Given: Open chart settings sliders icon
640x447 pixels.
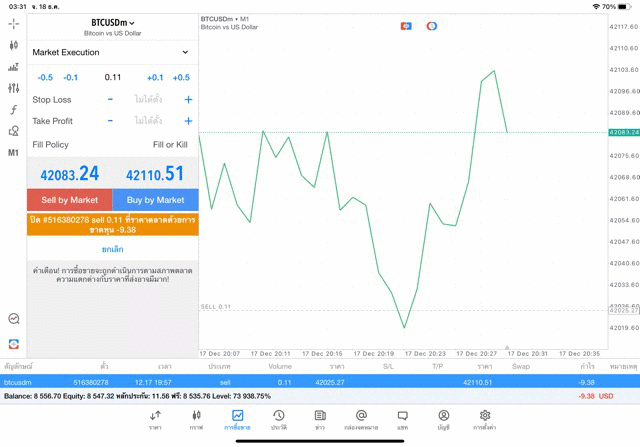Looking at the screenshot, I should click(13, 88).
